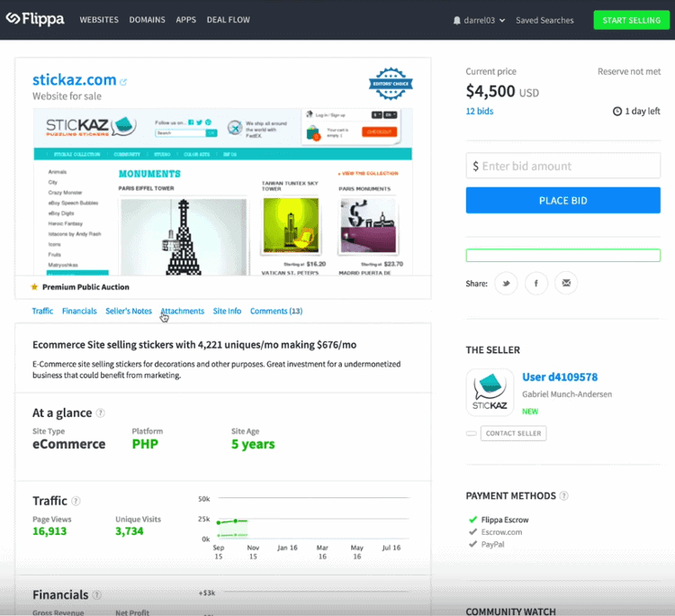Screen dimensions: 675x616
Task: Click the PayPal payment method
Action: 492,545
